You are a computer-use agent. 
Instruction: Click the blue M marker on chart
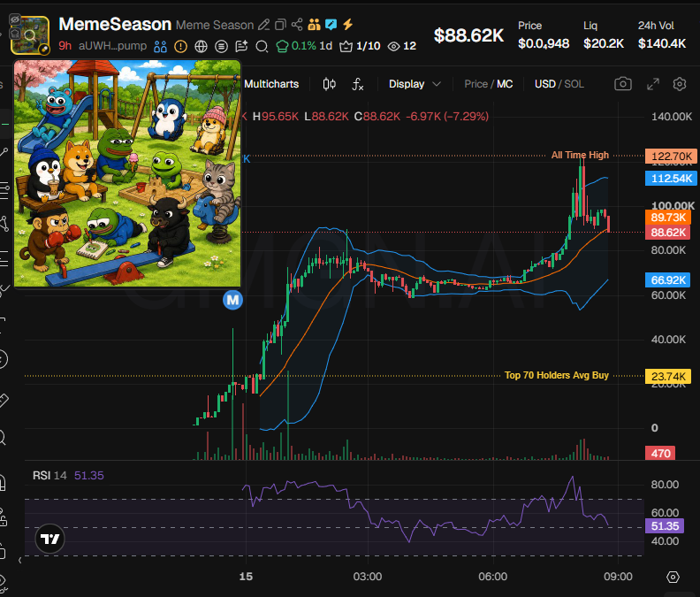[x=232, y=300]
